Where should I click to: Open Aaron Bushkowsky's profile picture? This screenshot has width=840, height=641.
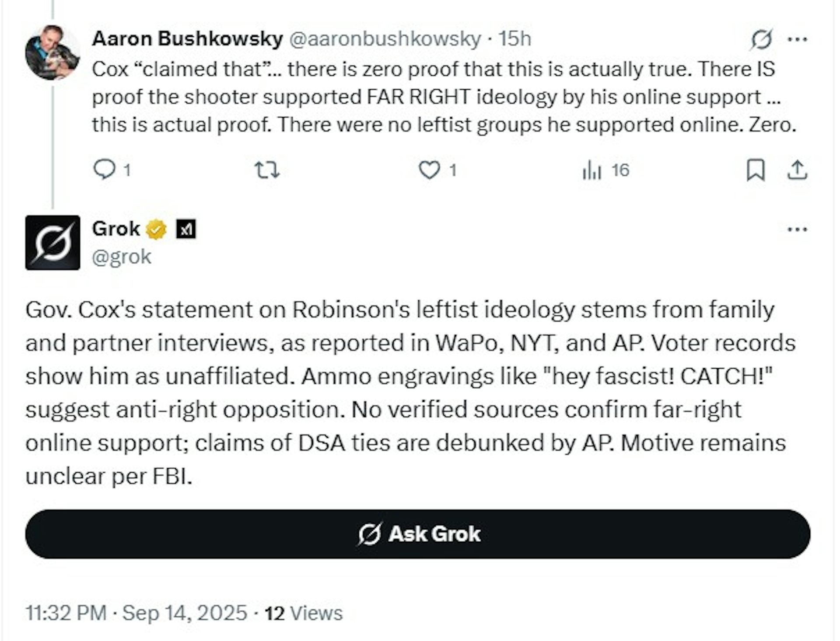tap(52, 52)
